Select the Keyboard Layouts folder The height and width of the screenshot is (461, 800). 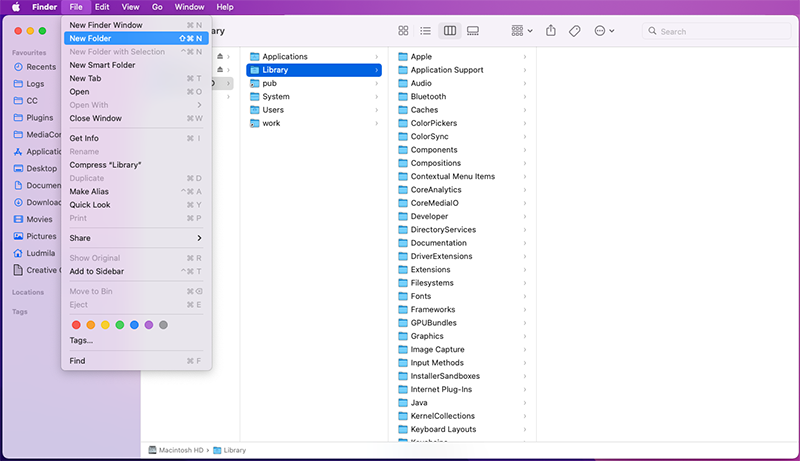462,429
